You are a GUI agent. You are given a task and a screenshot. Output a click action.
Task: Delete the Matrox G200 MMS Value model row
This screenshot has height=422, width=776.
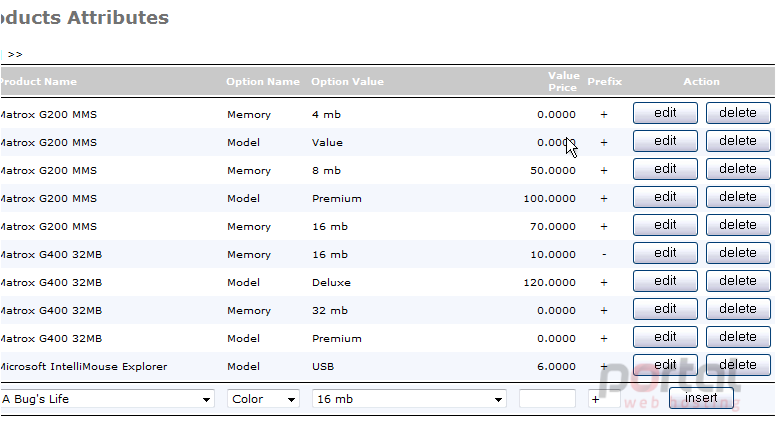(738, 141)
